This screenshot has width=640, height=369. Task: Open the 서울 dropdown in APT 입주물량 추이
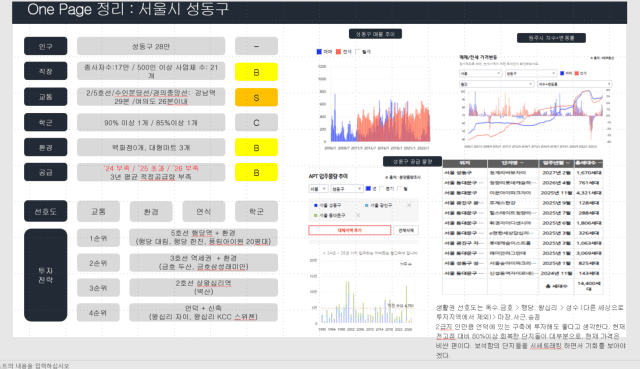tap(318, 189)
